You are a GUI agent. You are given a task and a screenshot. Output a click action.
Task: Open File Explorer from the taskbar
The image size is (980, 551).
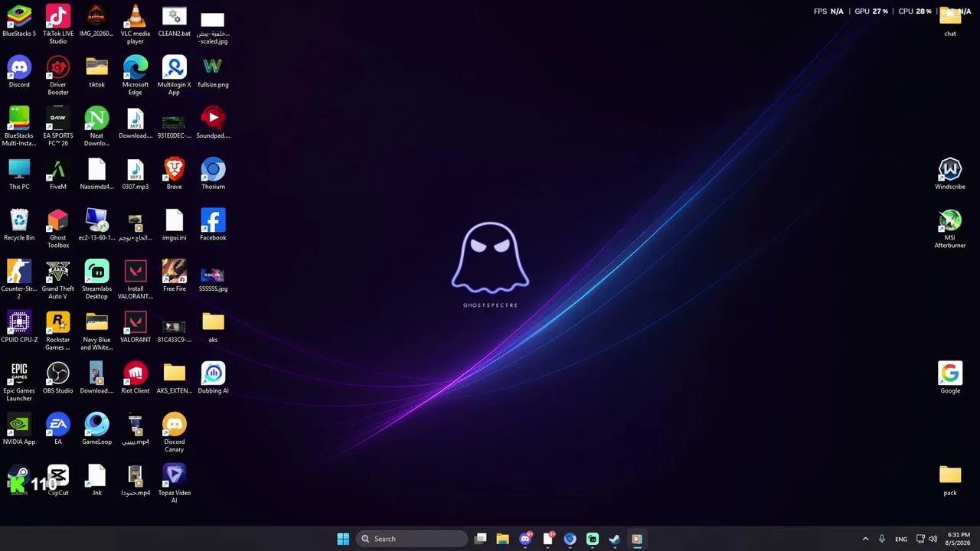pyautogui.click(x=502, y=539)
